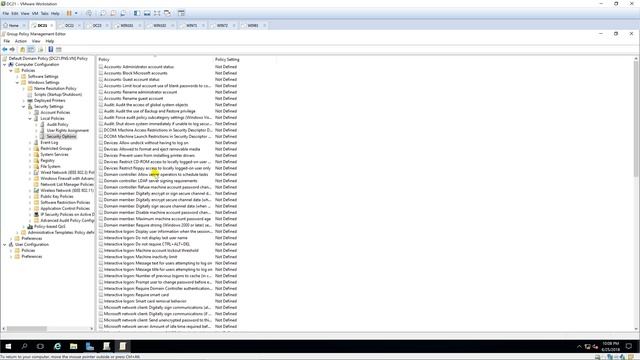This screenshot has height=360, width=640.
Task: Select Accounts: Guest account status policy
Action: point(132,80)
